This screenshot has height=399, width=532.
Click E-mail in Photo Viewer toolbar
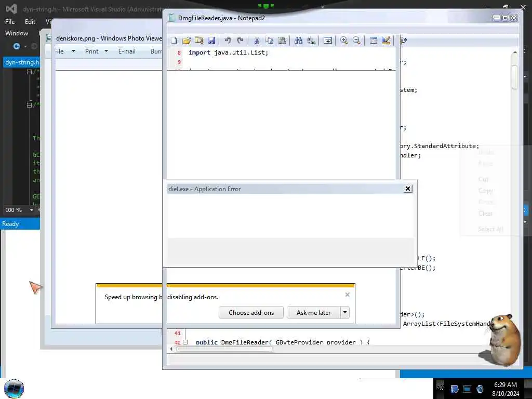coord(127,51)
